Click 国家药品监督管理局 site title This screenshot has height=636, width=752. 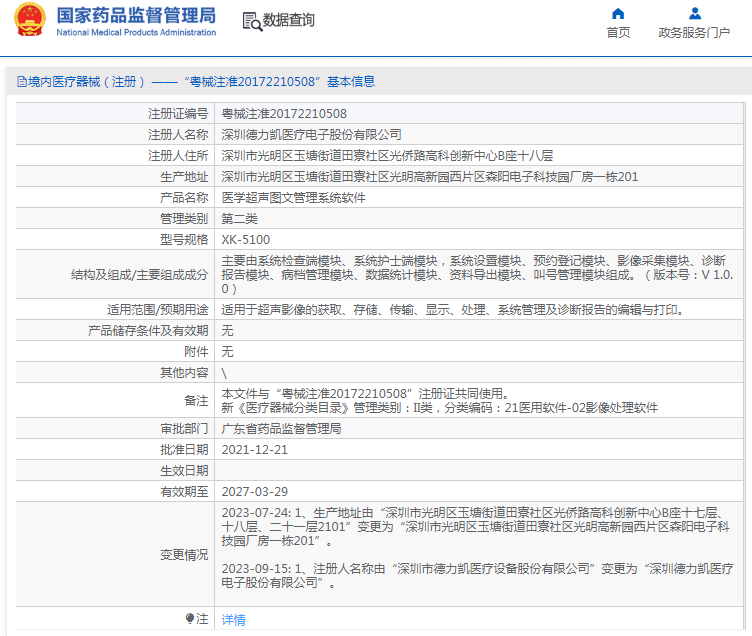tap(136, 15)
